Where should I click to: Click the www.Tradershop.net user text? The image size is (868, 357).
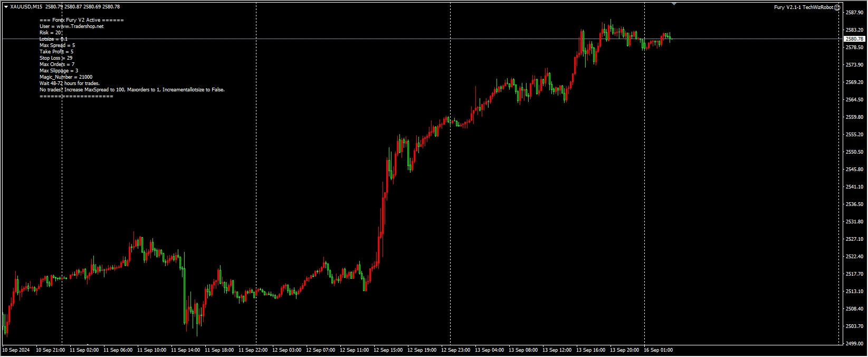[80, 26]
